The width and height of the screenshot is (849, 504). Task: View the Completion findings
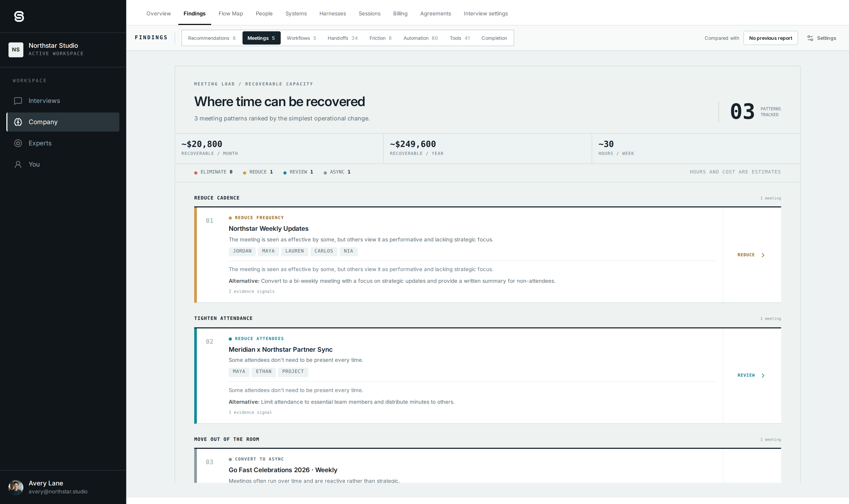tap(494, 38)
